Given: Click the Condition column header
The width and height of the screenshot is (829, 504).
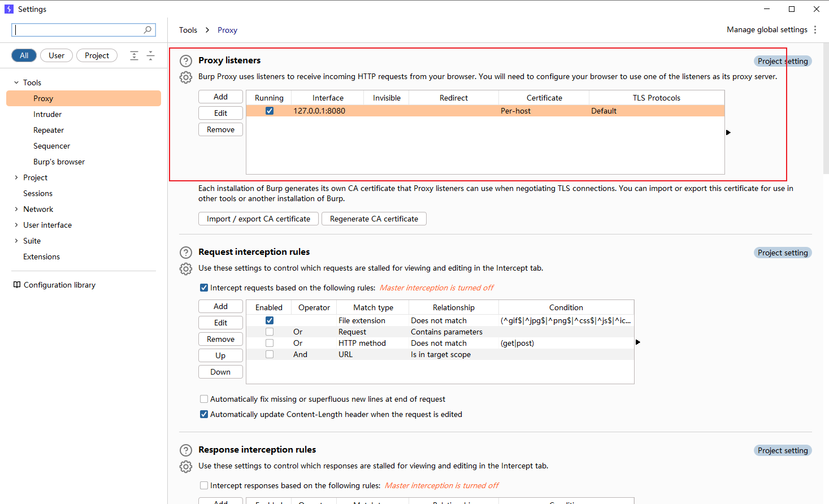Looking at the screenshot, I should 566,307.
